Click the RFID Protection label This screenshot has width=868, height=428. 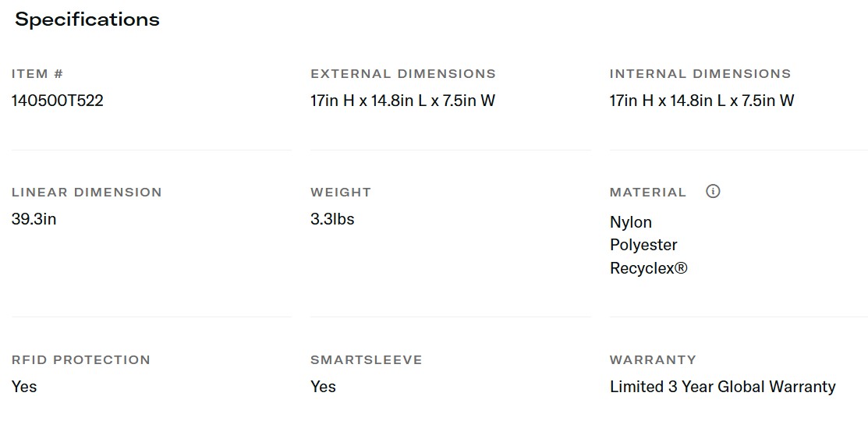[81, 360]
